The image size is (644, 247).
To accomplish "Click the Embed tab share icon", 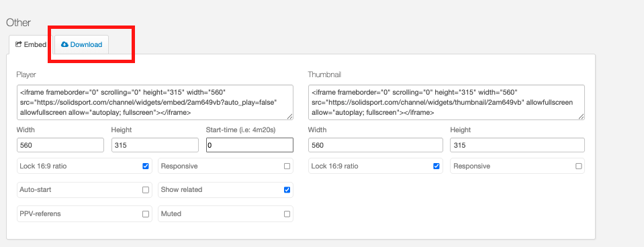I will pyautogui.click(x=19, y=44).
